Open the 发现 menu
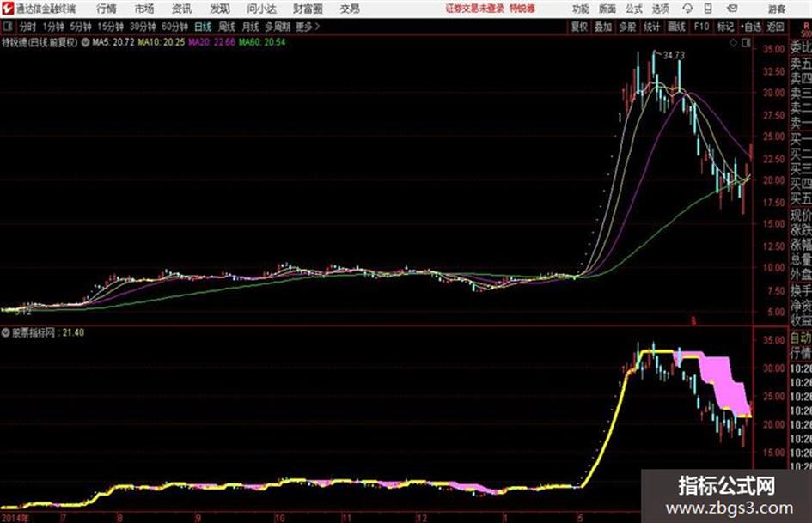Viewport: 812px width, 523px height. coord(220,9)
